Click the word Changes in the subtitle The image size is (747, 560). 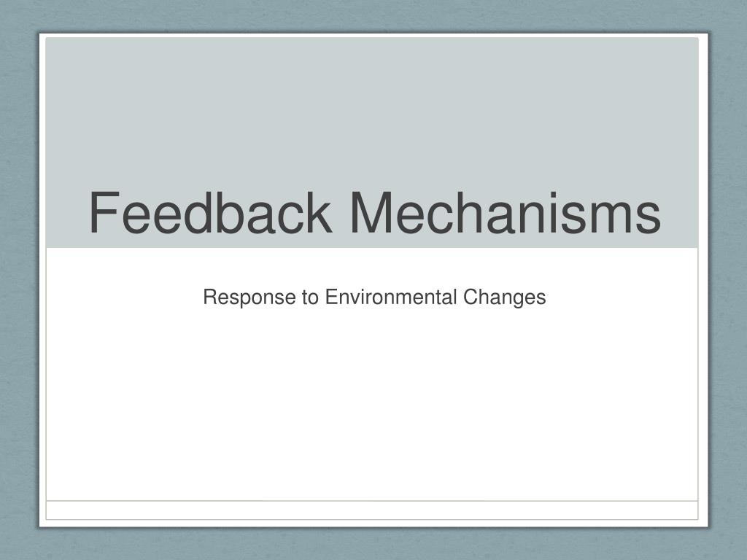tap(505, 297)
